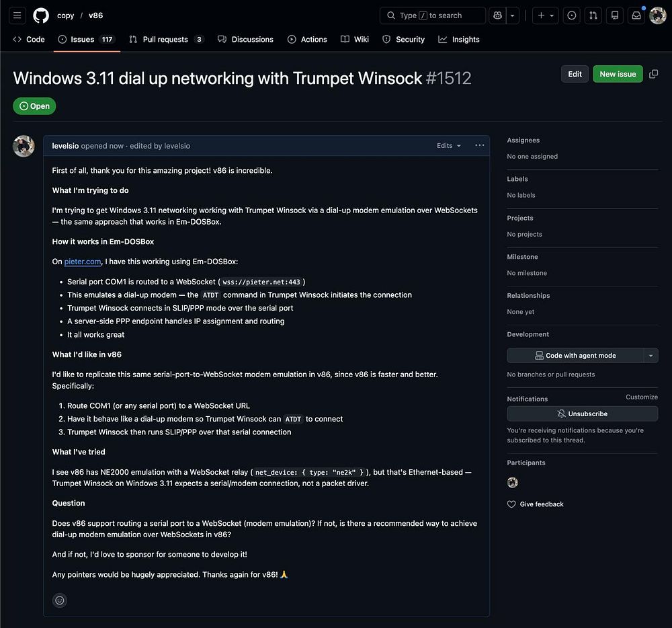Open the Copilot dropdown arrow in header
This screenshot has height=628, width=672.
513,15
